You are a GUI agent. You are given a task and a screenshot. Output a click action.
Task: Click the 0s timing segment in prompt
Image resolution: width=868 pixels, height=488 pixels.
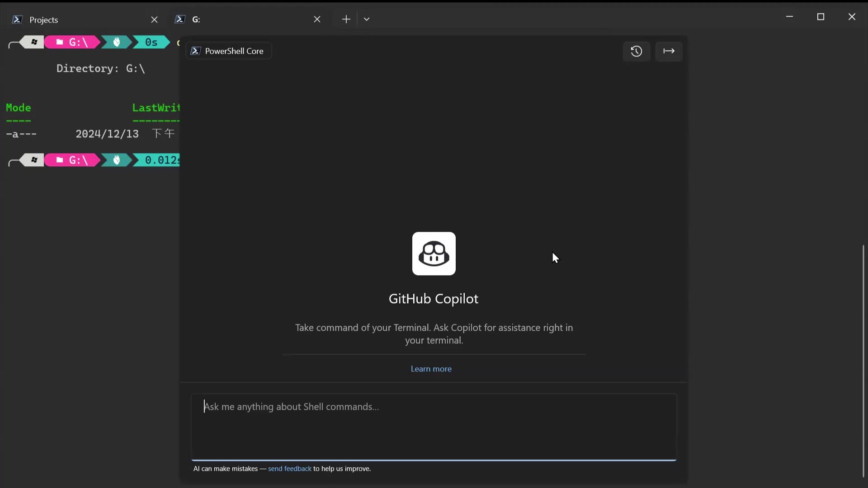pyautogui.click(x=151, y=42)
